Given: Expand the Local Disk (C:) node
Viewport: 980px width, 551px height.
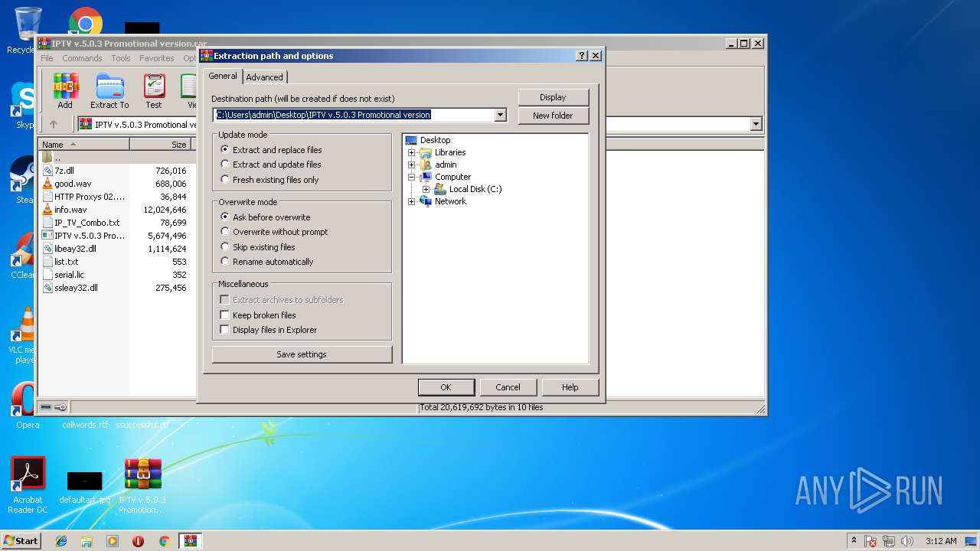Looking at the screenshot, I should point(426,189).
